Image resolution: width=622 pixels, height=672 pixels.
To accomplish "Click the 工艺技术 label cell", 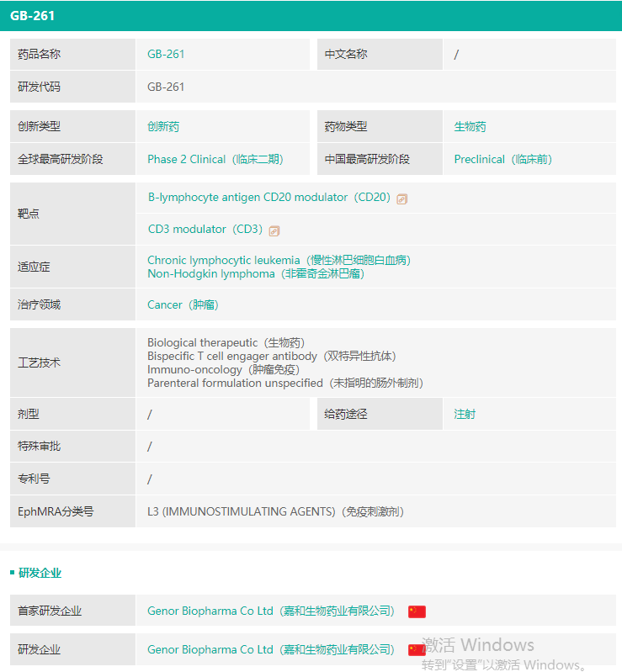I will (72, 362).
